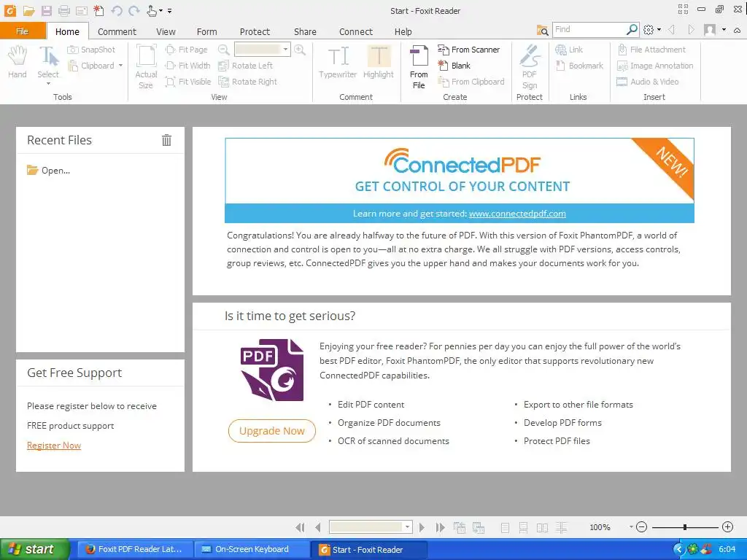Open the www.connectedpdf.com link

pyautogui.click(x=517, y=214)
